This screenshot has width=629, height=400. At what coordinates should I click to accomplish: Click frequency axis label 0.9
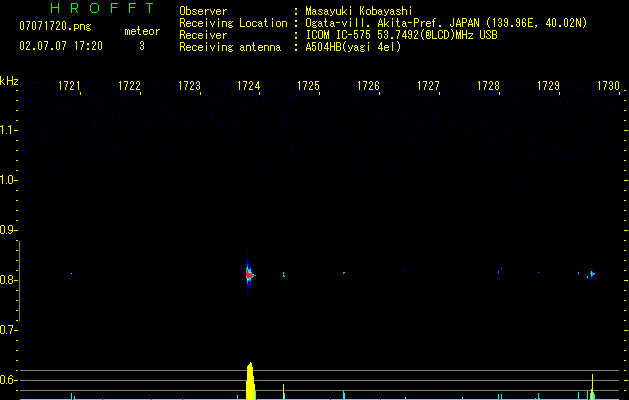pyautogui.click(x=8, y=230)
